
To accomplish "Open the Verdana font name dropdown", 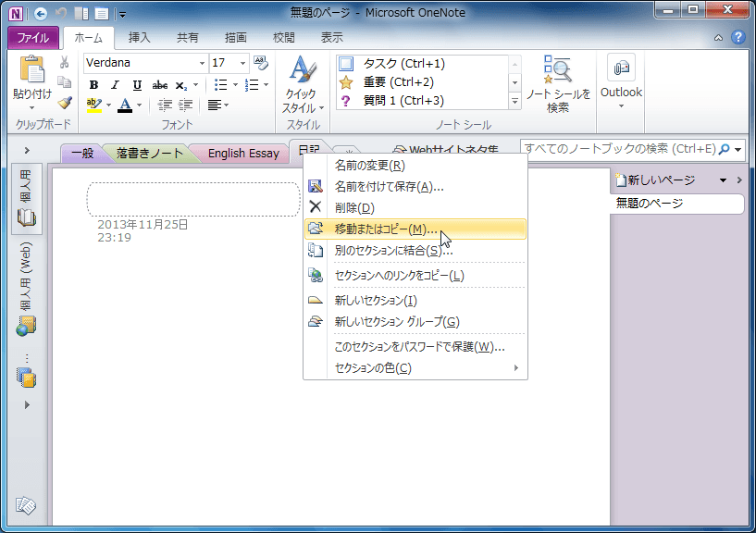I will (x=202, y=63).
